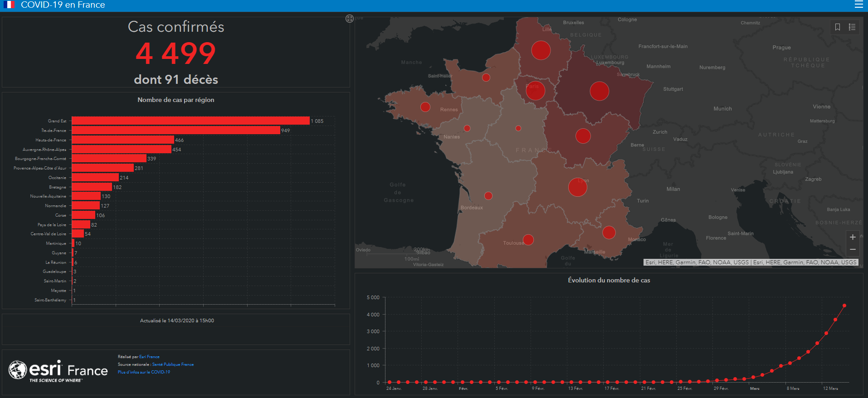Open the Santé Publique France link
Image resolution: width=868 pixels, height=398 pixels.
pos(173,364)
